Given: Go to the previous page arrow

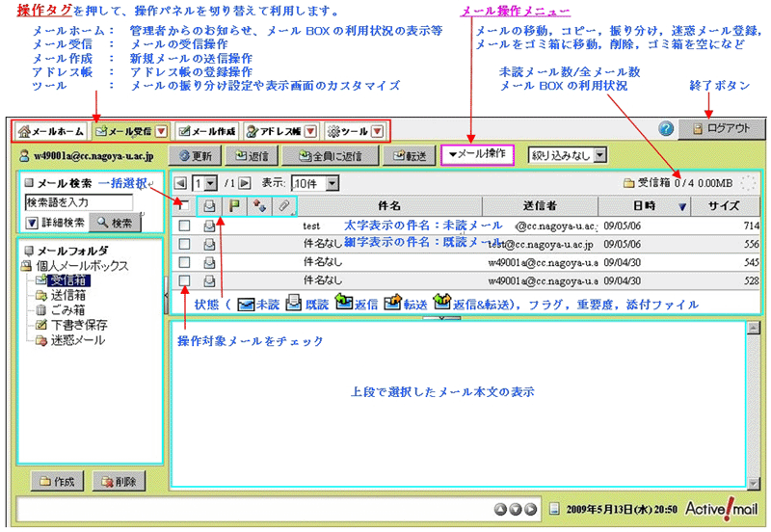Looking at the screenshot, I should (180, 182).
